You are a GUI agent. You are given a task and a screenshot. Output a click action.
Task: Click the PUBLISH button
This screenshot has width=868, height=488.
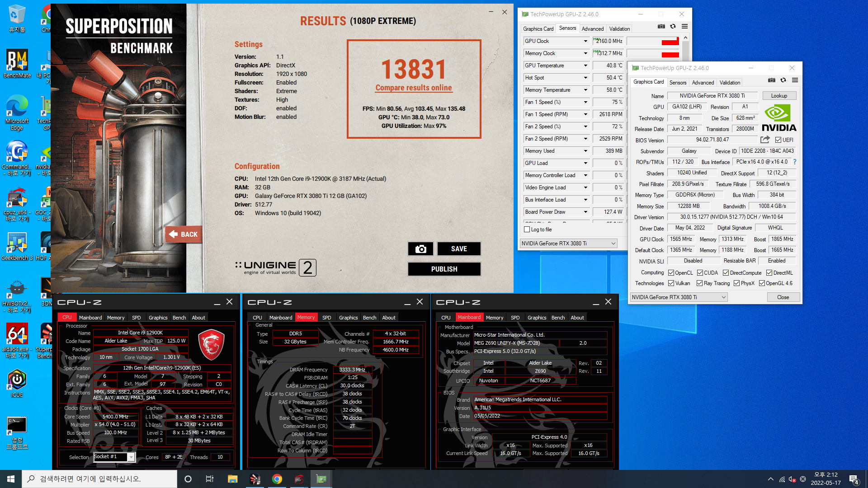pos(444,269)
